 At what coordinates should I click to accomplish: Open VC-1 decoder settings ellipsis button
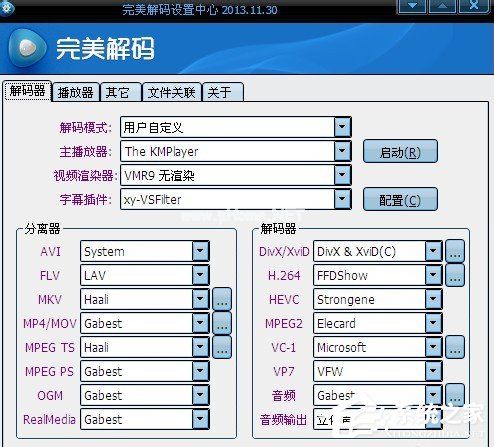pyautogui.click(x=455, y=347)
